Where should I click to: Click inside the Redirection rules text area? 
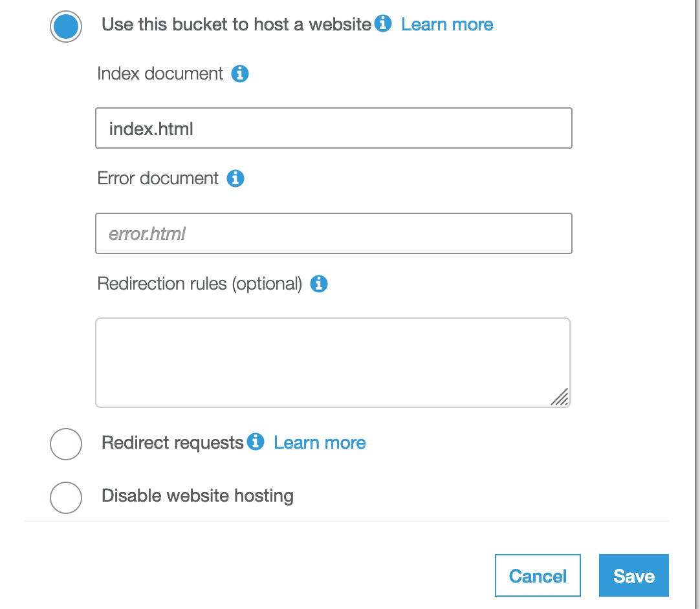pos(333,363)
